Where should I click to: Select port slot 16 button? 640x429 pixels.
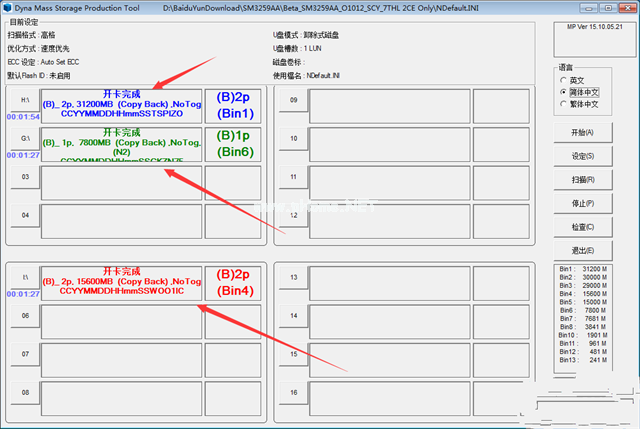coord(293,392)
